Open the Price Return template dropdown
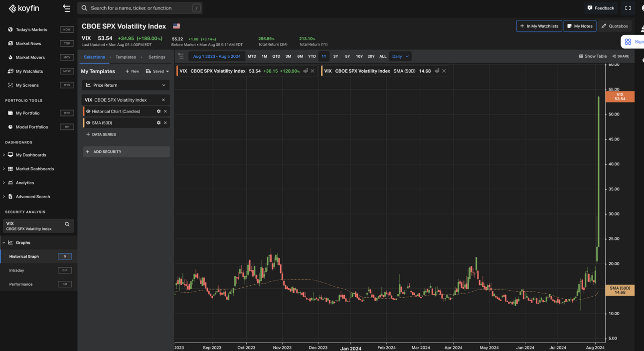 click(126, 85)
